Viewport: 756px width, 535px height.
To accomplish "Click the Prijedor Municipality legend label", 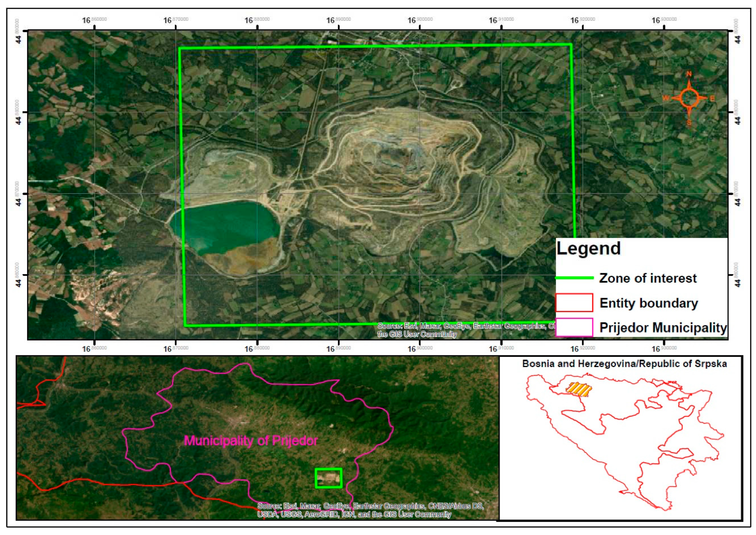I will 663,327.
